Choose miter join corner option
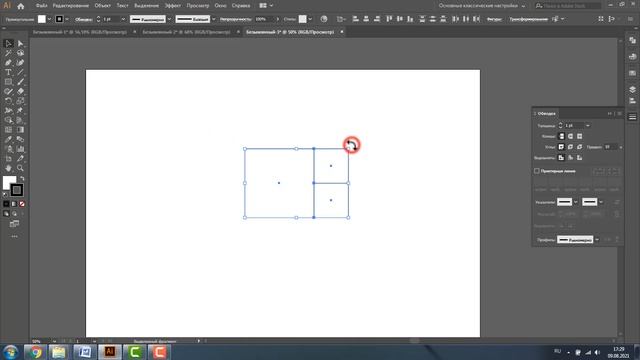The height and width of the screenshot is (360, 640). 562,147
